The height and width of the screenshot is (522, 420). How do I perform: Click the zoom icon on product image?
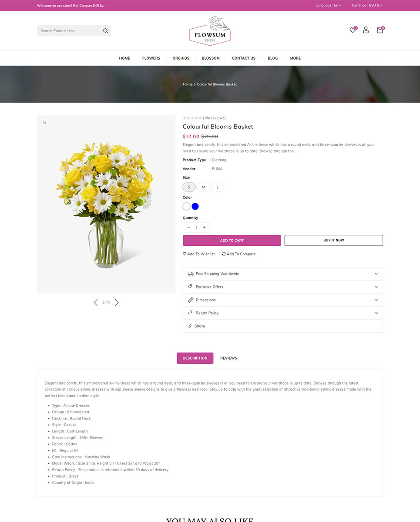coord(44,123)
